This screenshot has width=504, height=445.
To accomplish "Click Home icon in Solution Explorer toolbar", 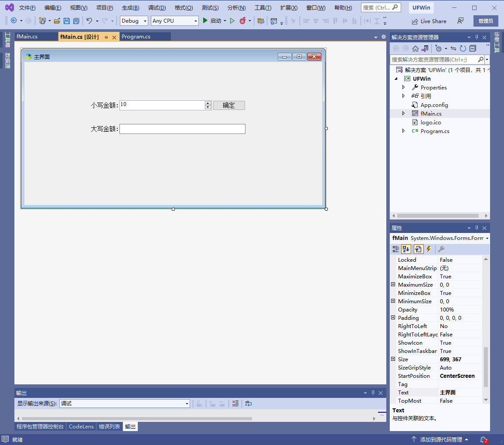I will (x=415, y=48).
